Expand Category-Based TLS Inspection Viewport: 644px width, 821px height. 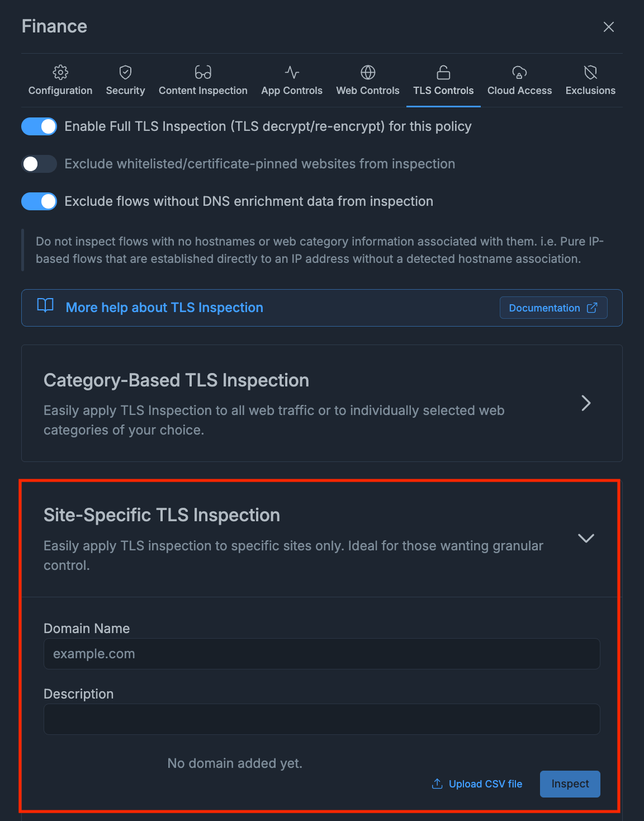pyautogui.click(x=586, y=403)
